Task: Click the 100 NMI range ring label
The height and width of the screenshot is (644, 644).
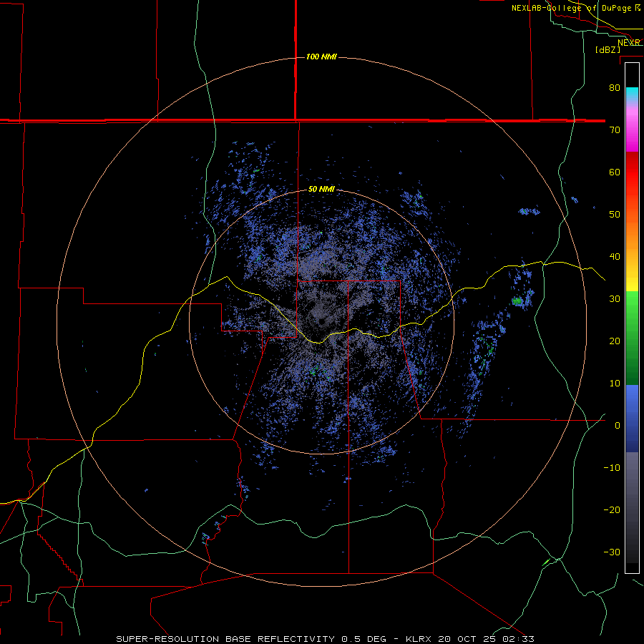Action: click(321, 57)
